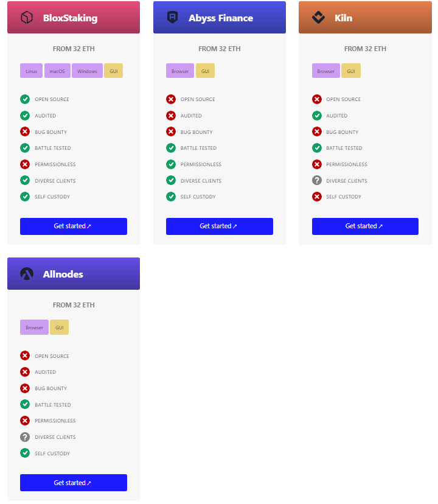Image resolution: width=438 pixels, height=504 pixels.
Task: Click the red cross next to BloxStaking Bug Bounty
Action: [x=24, y=131]
